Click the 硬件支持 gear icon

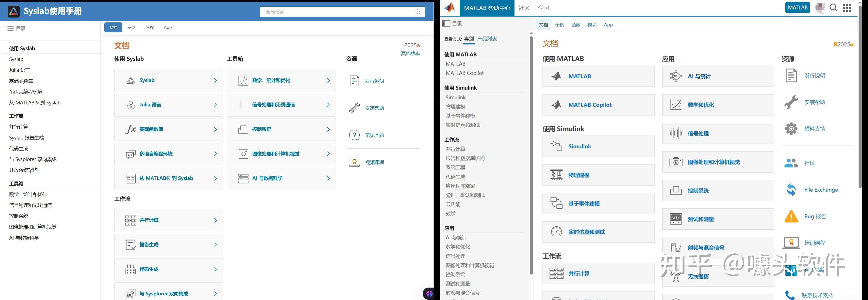[791, 129]
